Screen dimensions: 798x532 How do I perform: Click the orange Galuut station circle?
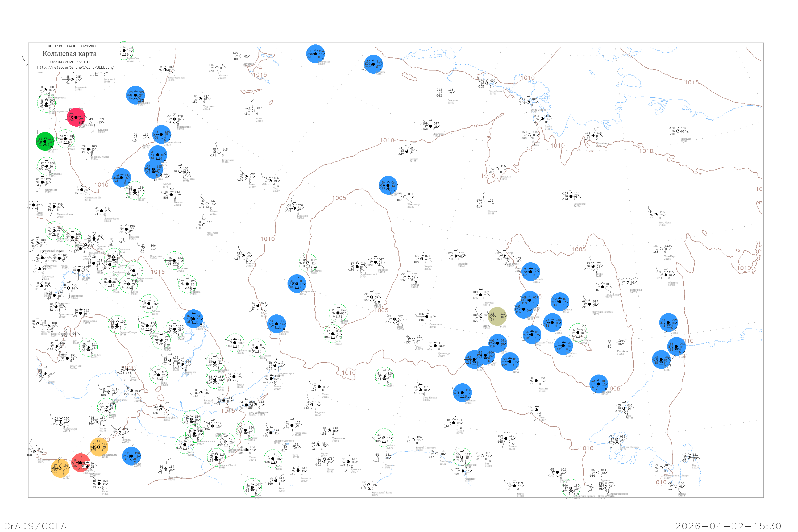point(60,468)
